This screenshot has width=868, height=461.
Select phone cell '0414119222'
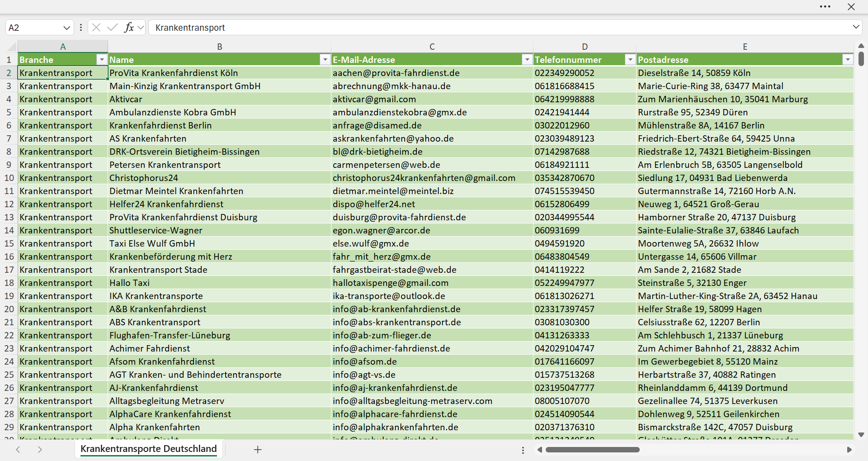[585, 270]
